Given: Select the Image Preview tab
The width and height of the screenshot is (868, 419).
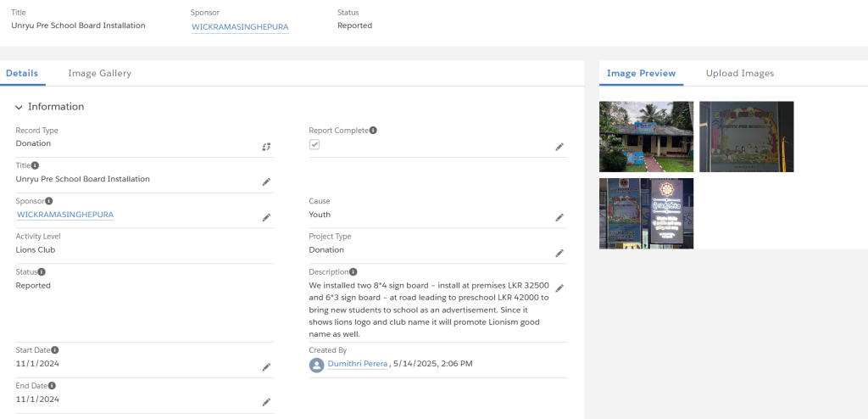Looking at the screenshot, I should [x=641, y=73].
